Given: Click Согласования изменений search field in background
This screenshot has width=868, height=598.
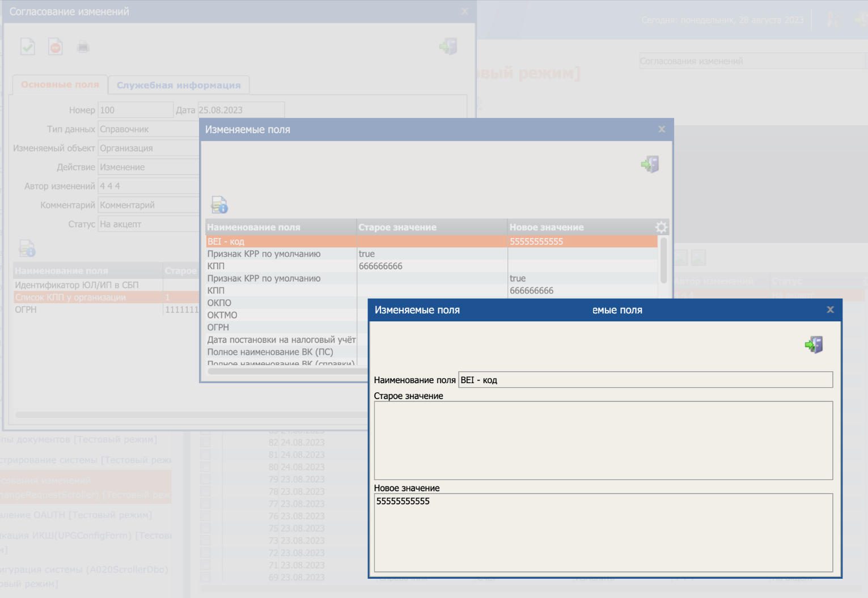Looking at the screenshot, I should pos(752,61).
